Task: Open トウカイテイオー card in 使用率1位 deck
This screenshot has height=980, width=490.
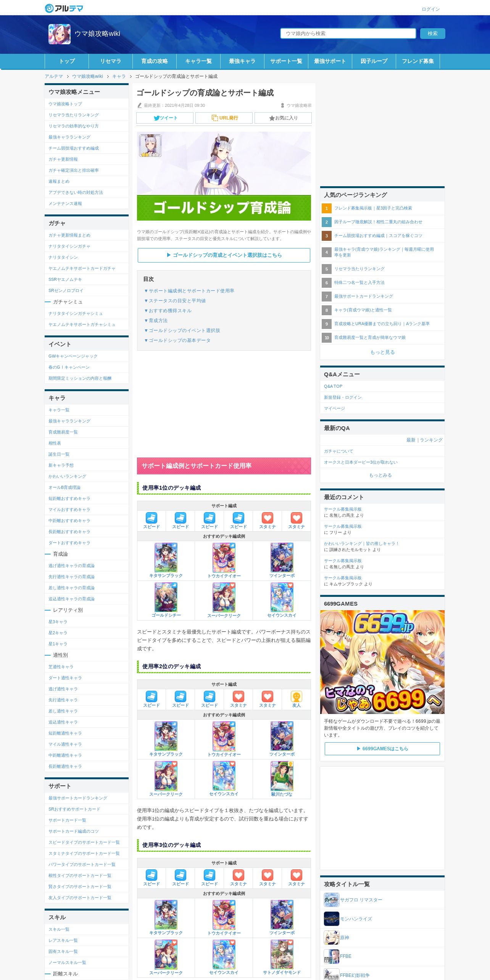Action: [224, 558]
